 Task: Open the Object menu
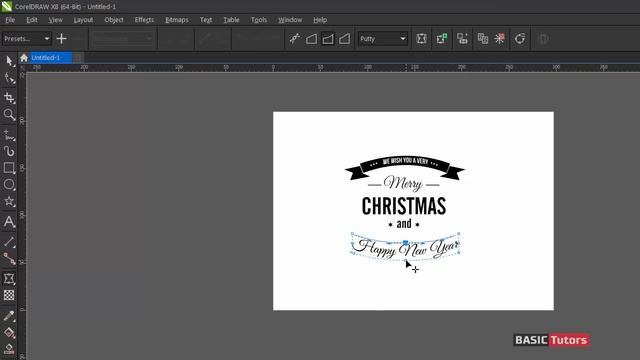coord(114,20)
